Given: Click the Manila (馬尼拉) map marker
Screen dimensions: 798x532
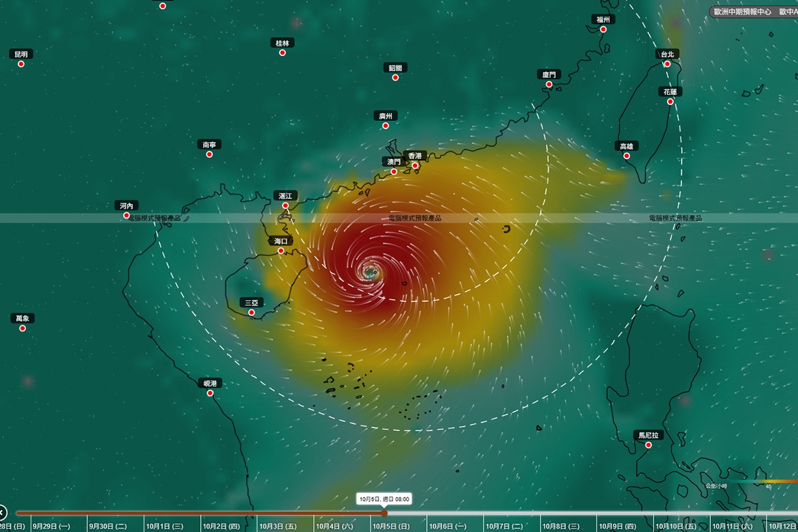Looking at the screenshot, I should pos(648,445).
